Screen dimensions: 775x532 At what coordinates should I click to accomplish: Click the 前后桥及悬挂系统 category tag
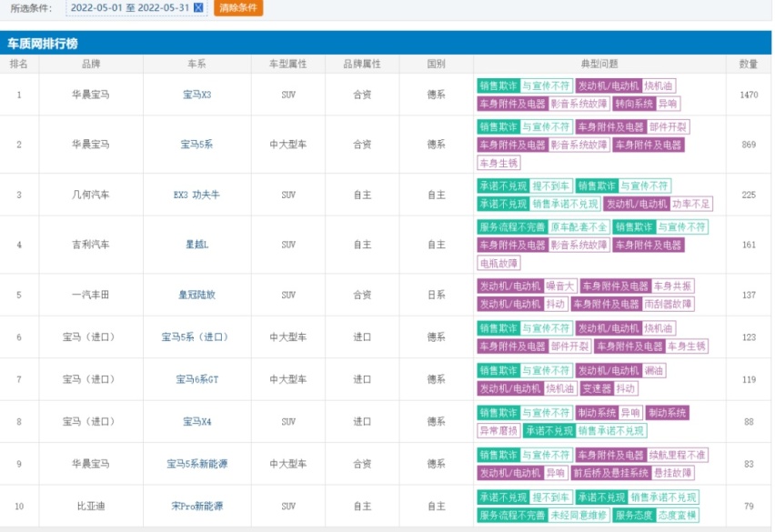coord(610,473)
